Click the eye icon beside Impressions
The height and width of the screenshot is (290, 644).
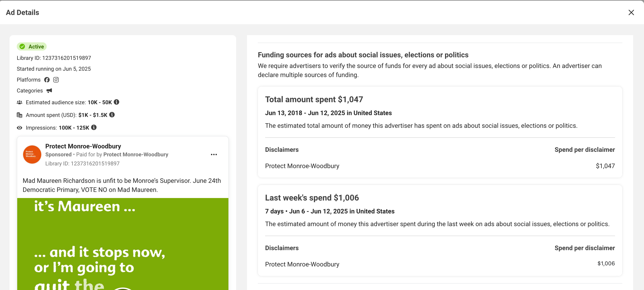click(x=19, y=128)
